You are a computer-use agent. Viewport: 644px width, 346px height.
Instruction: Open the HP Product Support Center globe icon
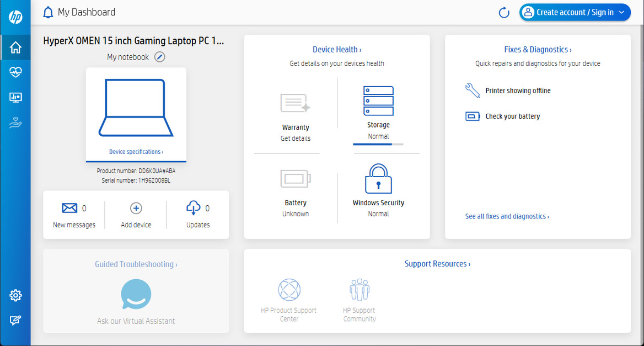tap(289, 290)
